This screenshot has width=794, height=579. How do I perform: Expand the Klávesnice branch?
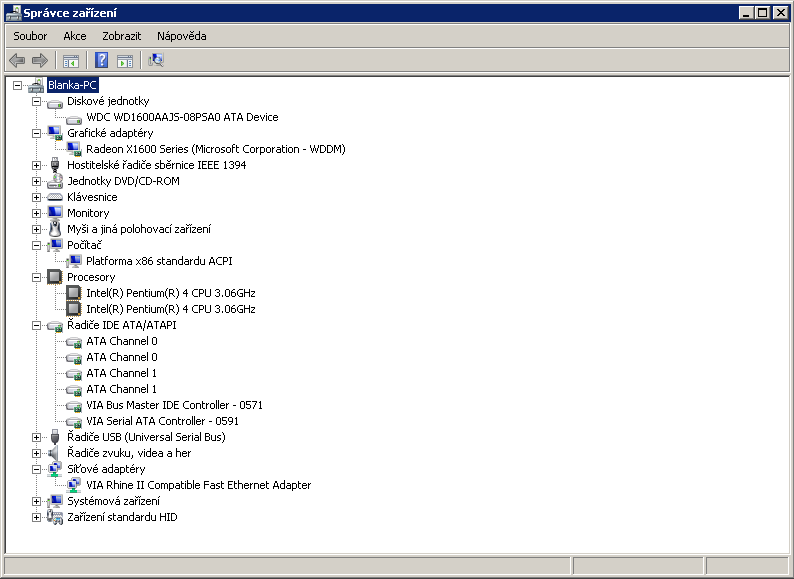click(x=36, y=197)
